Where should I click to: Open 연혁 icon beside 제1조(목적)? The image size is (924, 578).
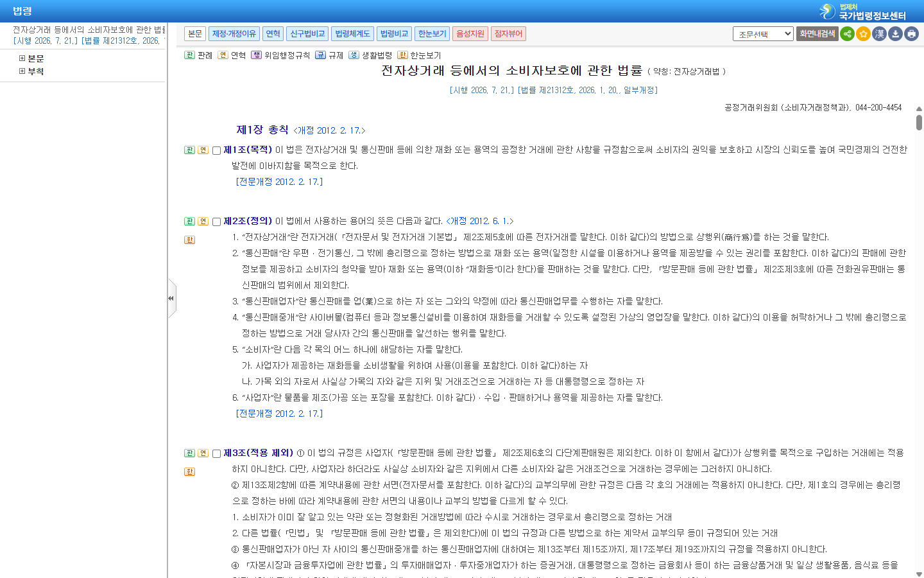pos(203,150)
